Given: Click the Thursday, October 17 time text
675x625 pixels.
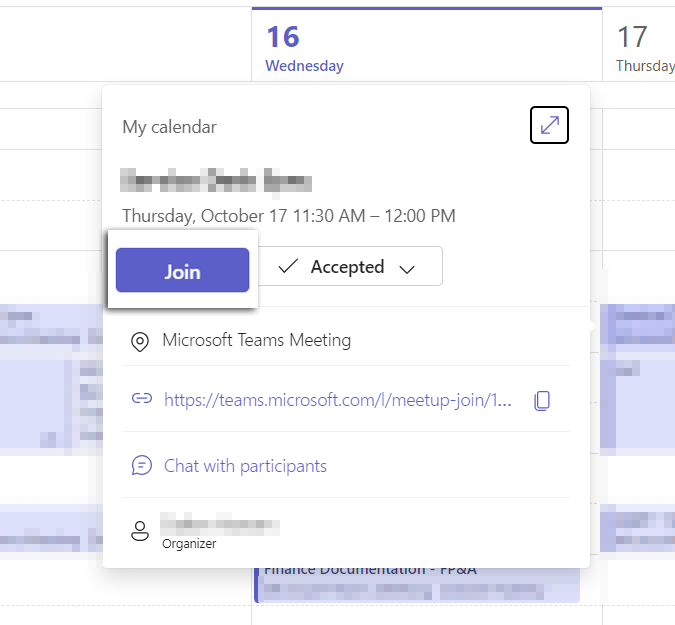Looking at the screenshot, I should 288,215.
